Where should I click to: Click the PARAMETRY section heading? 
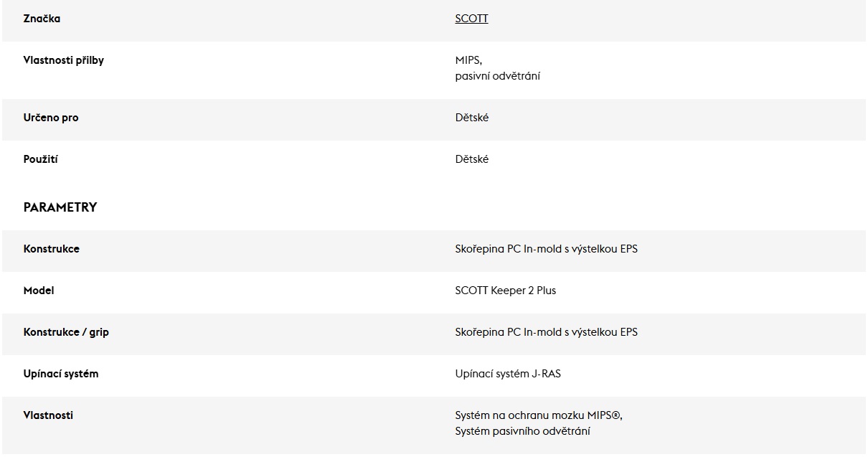tap(60, 207)
